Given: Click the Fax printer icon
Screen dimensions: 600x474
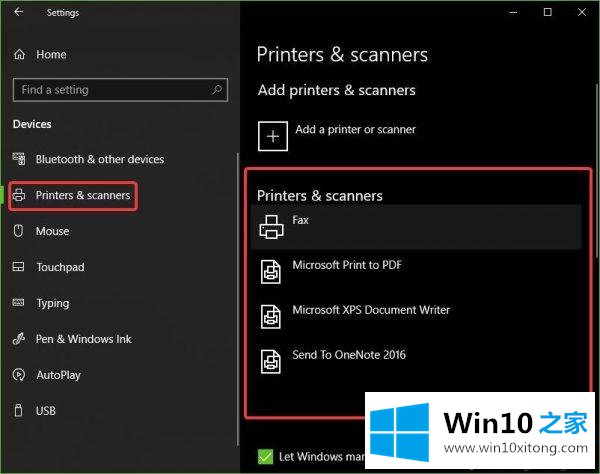Looking at the screenshot, I should (271, 226).
